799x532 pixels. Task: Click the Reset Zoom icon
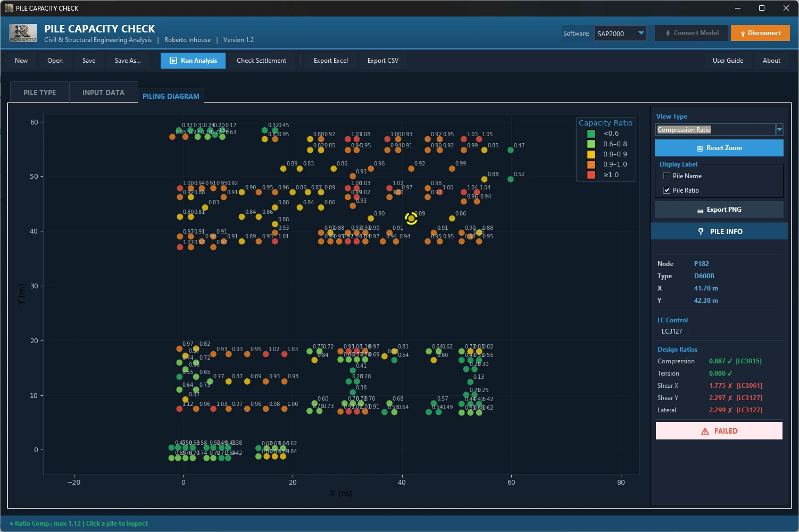point(700,148)
